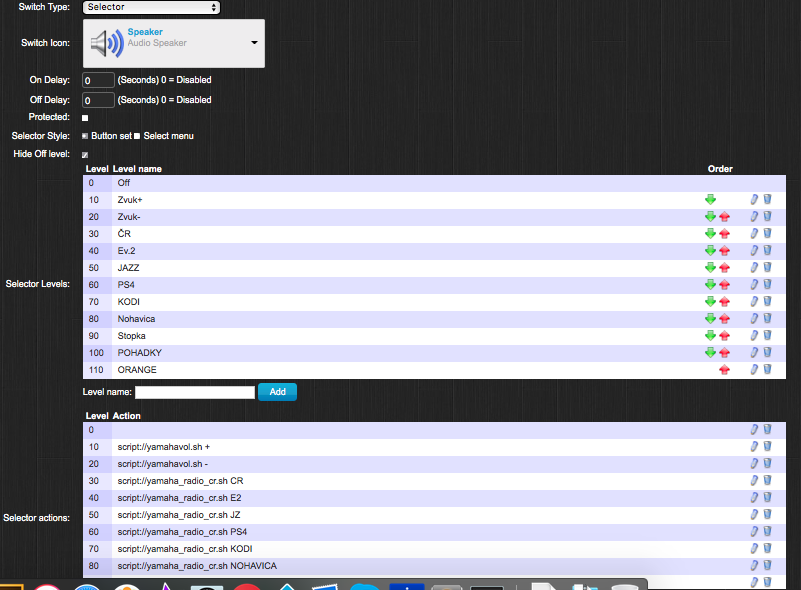Rename the ČR level with pencil icon
The image size is (801, 590).
pyautogui.click(x=754, y=233)
